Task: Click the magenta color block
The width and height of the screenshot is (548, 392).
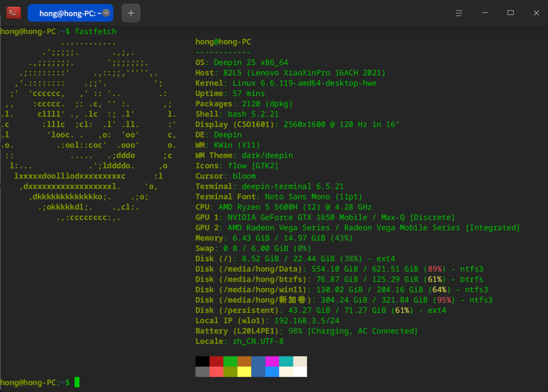Action: [x=272, y=361]
